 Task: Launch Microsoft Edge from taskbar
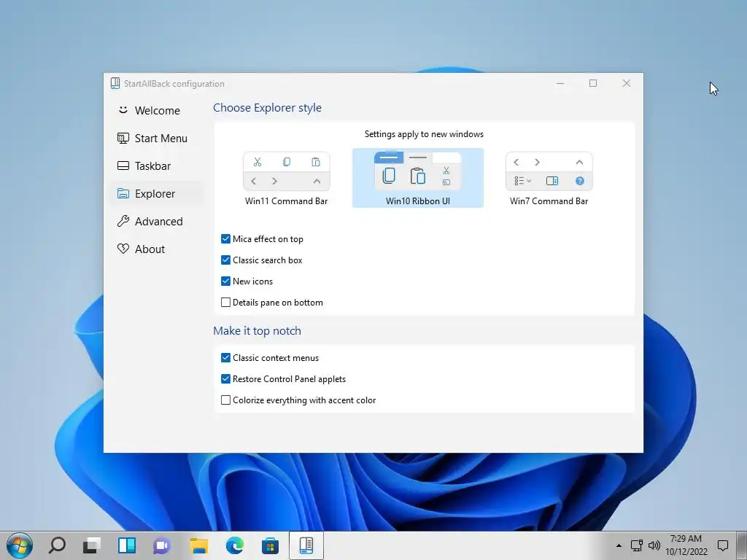click(x=234, y=545)
